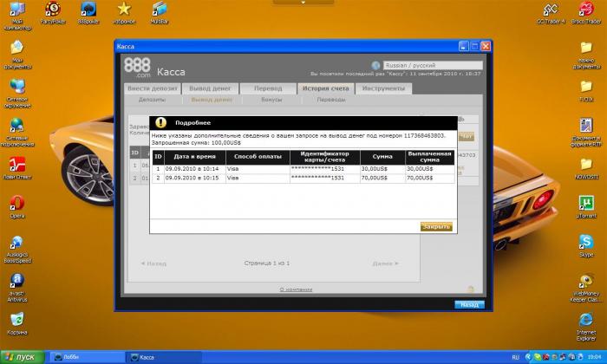Click the warning icon in Подробнее dialog header

click(x=160, y=122)
